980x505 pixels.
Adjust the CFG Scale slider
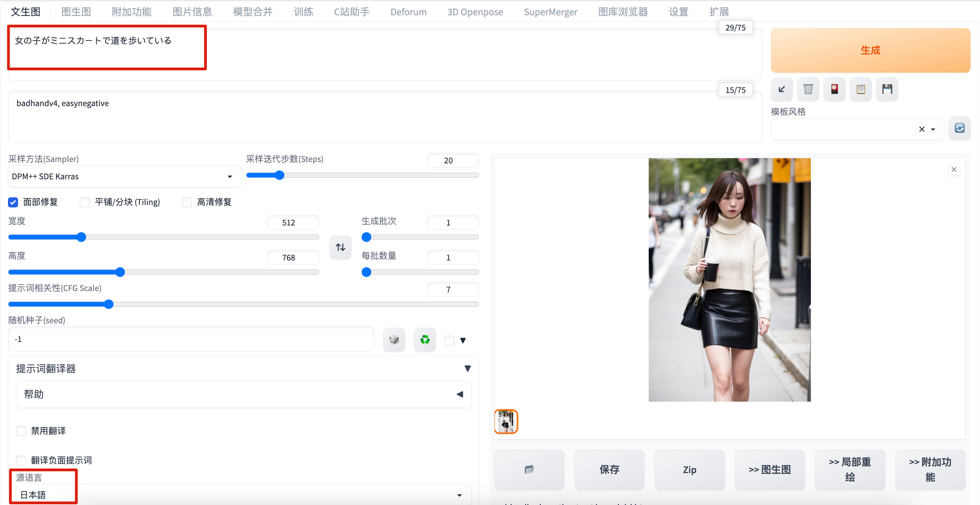coord(244,304)
